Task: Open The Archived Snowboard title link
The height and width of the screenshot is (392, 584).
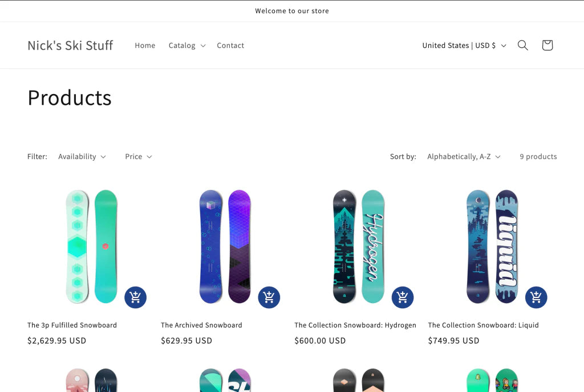Action: (201, 325)
